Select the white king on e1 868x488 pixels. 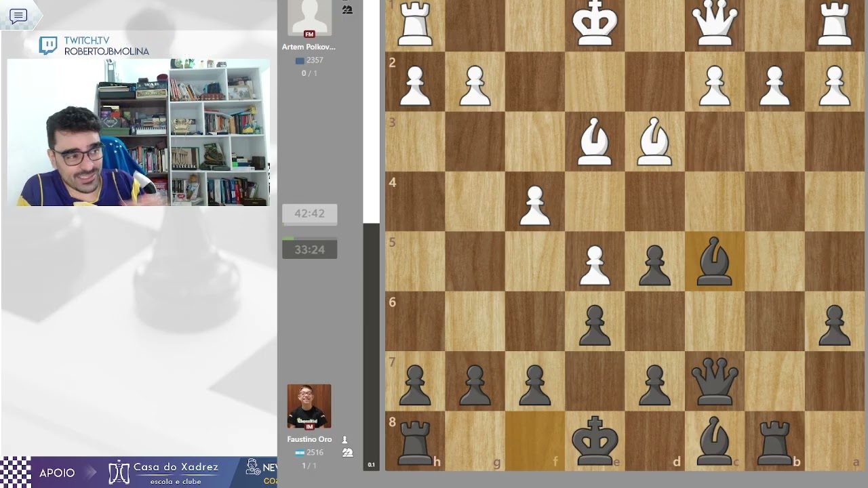pos(595,24)
